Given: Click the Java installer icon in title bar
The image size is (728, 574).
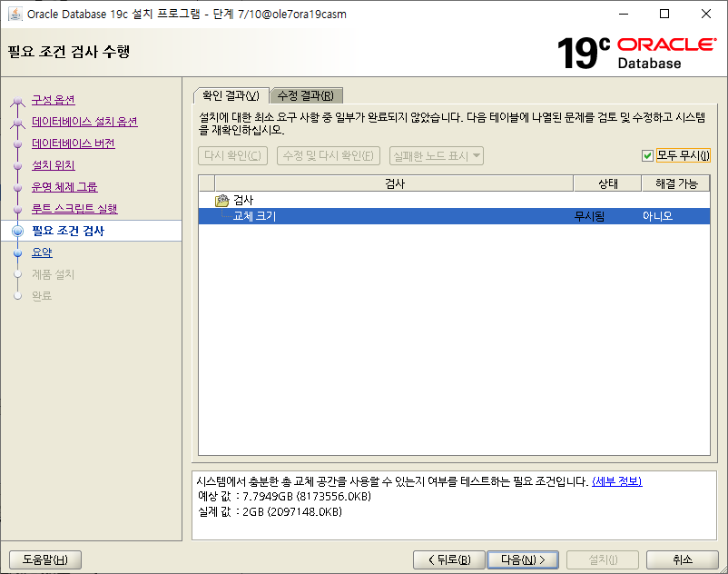Looking at the screenshot, I should (15, 14).
